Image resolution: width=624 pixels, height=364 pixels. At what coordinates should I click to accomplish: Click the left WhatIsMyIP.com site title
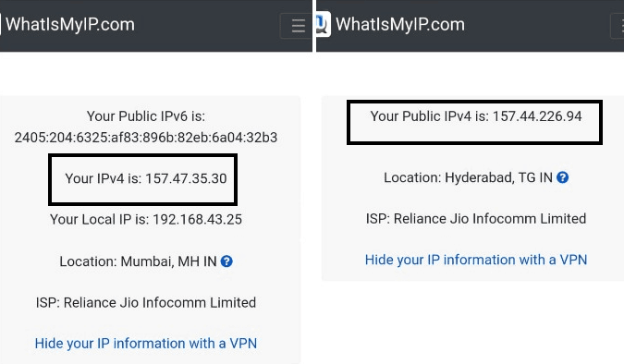pyautogui.click(x=70, y=24)
